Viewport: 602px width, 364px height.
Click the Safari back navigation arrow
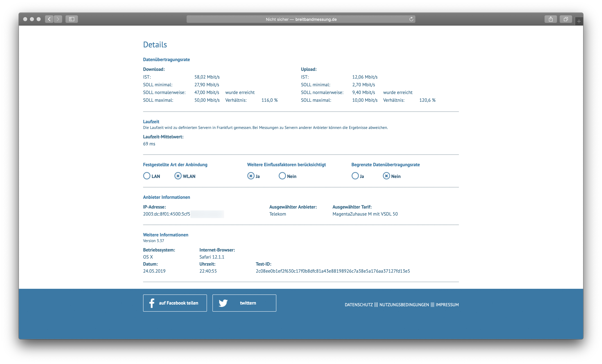point(49,19)
